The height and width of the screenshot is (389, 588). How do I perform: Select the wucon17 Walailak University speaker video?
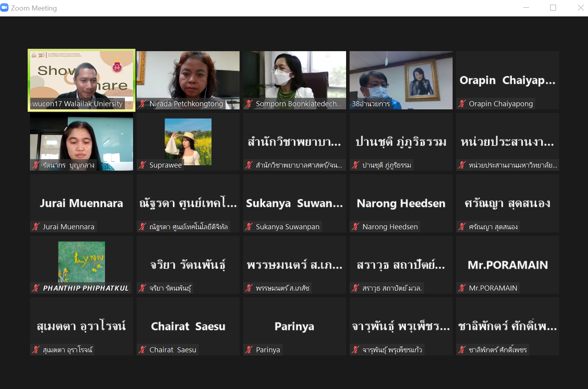tap(81, 78)
